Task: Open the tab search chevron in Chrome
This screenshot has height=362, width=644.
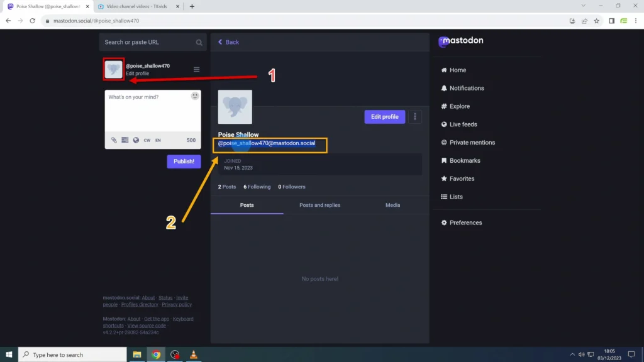Action: pyautogui.click(x=583, y=6)
